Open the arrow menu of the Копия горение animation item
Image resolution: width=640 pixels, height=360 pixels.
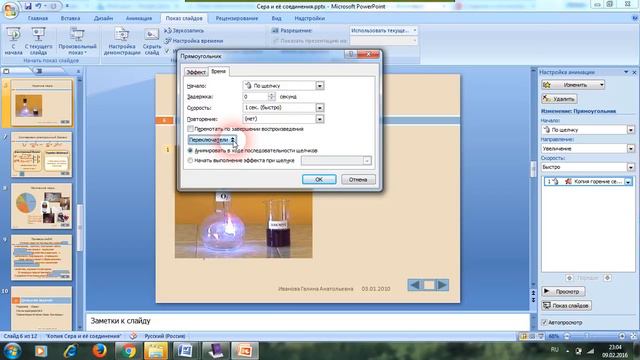(x=629, y=182)
